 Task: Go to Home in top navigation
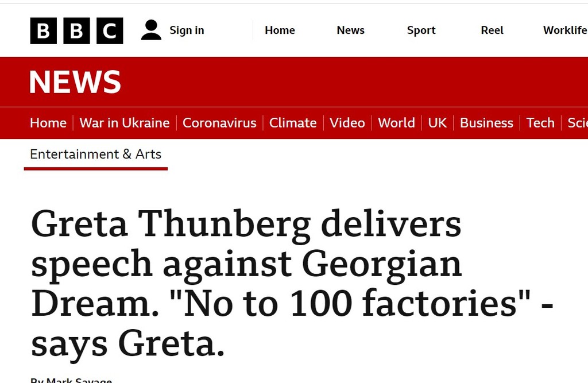(x=280, y=30)
